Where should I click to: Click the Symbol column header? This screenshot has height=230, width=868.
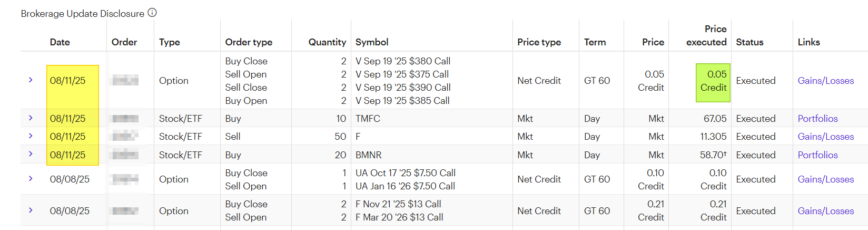[x=372, y=42]
